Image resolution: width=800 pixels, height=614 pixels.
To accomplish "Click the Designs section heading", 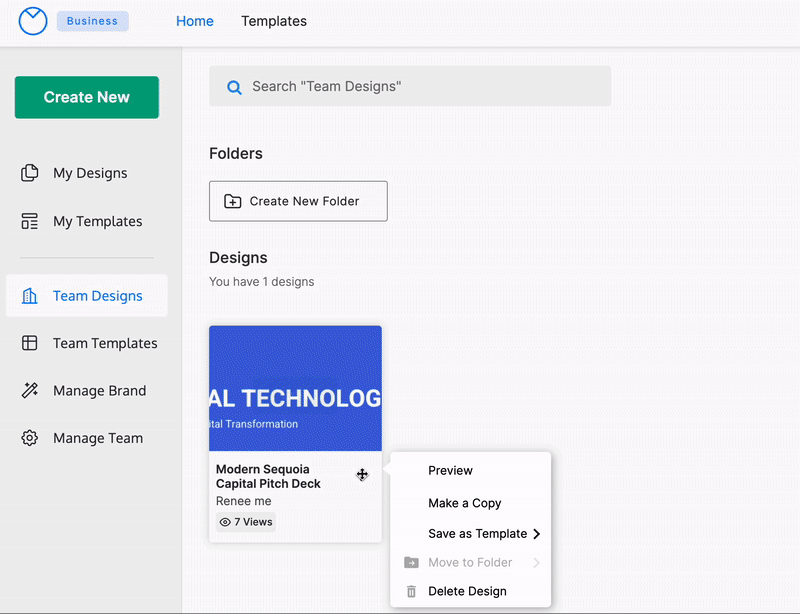I will (x=238, y=258).
